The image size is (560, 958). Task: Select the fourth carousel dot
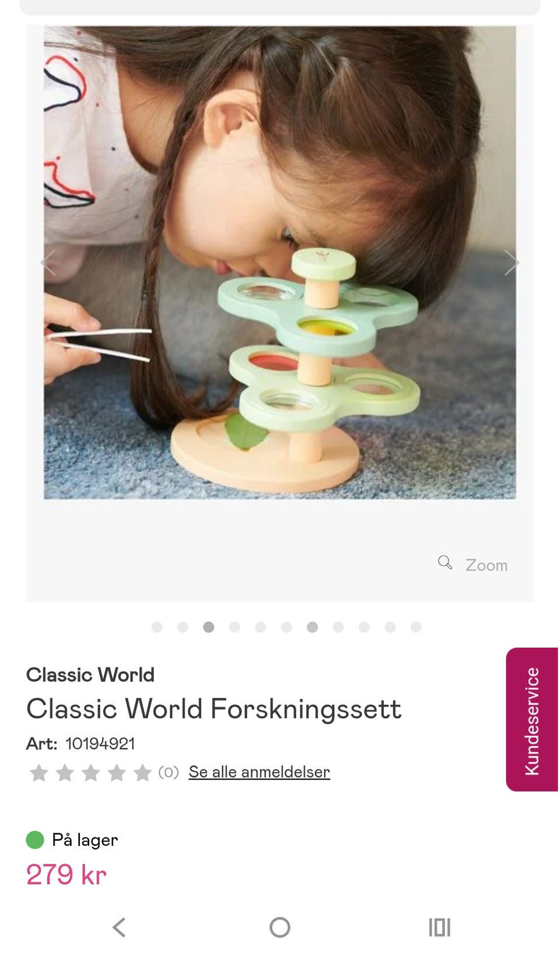click(x=235, y=627)
